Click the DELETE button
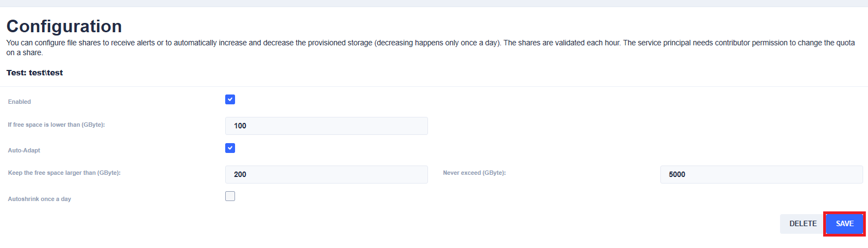 [x=802, y=223]
